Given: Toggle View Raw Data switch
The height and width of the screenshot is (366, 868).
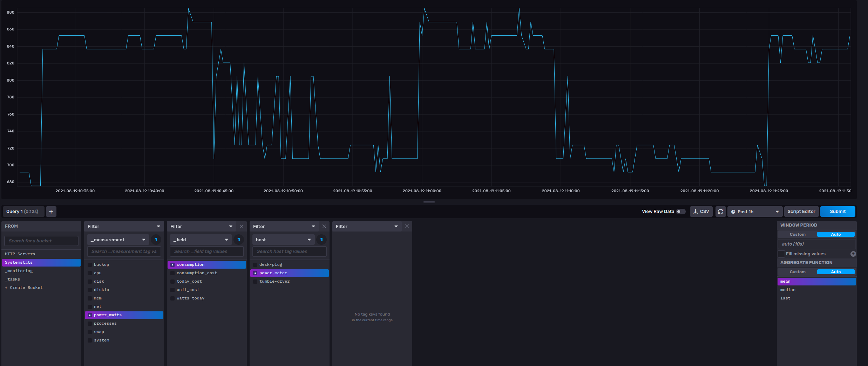Looking at the screenshot, I should (x=680, y=212).
